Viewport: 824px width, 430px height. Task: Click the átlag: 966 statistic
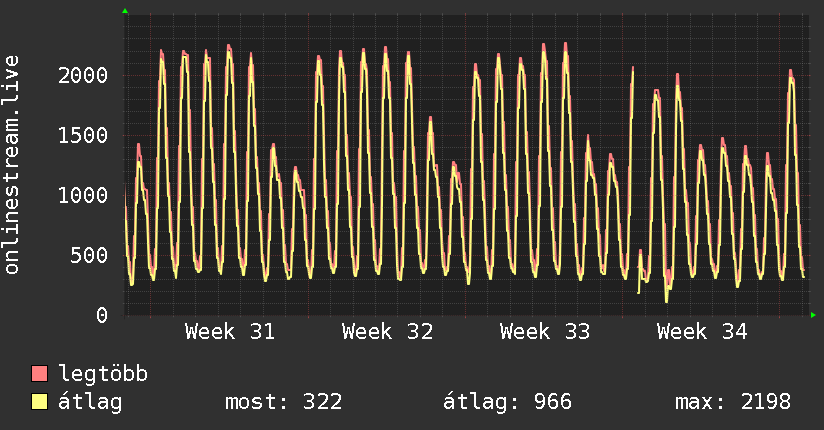(507, 402)
